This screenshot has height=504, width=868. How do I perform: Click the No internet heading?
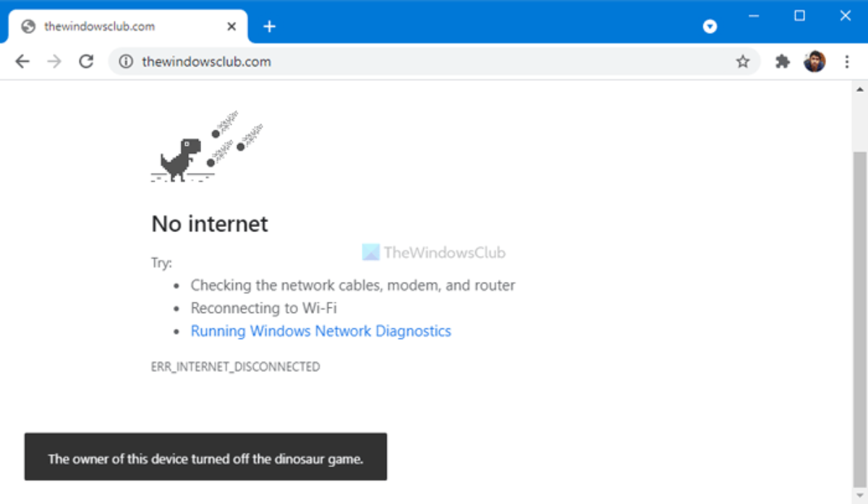tap(210, 224)
